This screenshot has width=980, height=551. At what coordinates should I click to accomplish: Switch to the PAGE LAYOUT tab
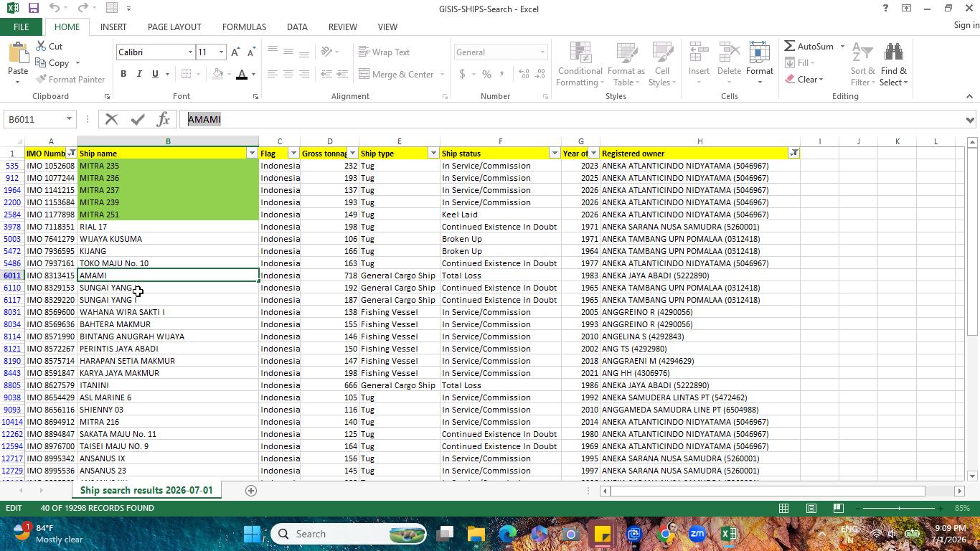(x=174, y=27)
